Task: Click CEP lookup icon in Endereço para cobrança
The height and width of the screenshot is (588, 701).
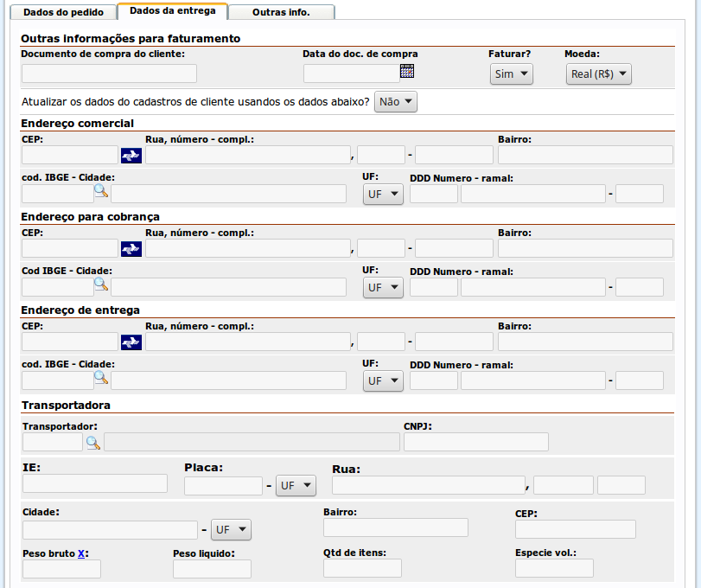Action: [131, 249]
